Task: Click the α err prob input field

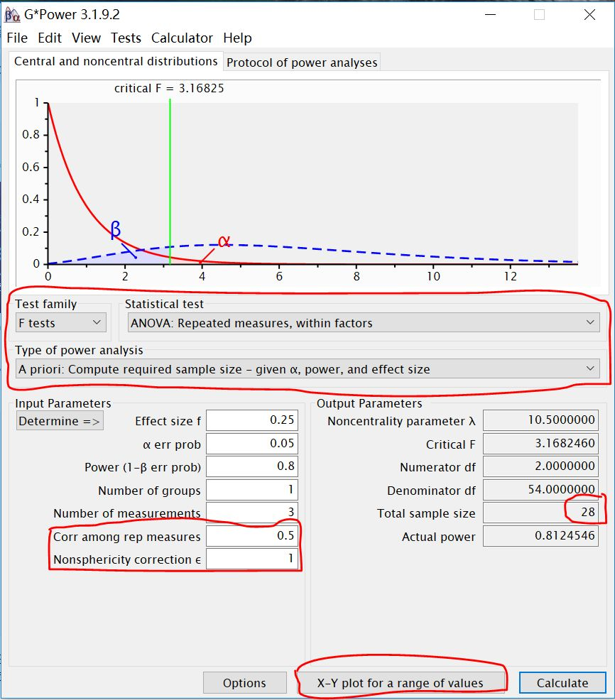Action: [x=252, y=444]
